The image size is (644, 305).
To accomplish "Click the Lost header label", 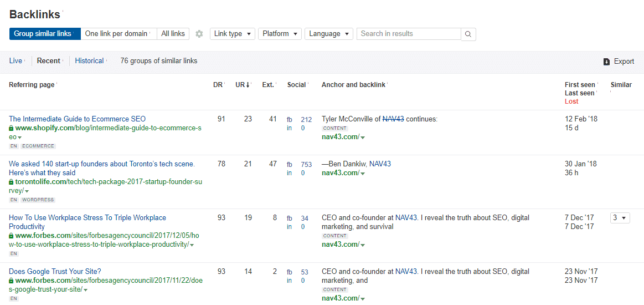I will coord(571,101).
